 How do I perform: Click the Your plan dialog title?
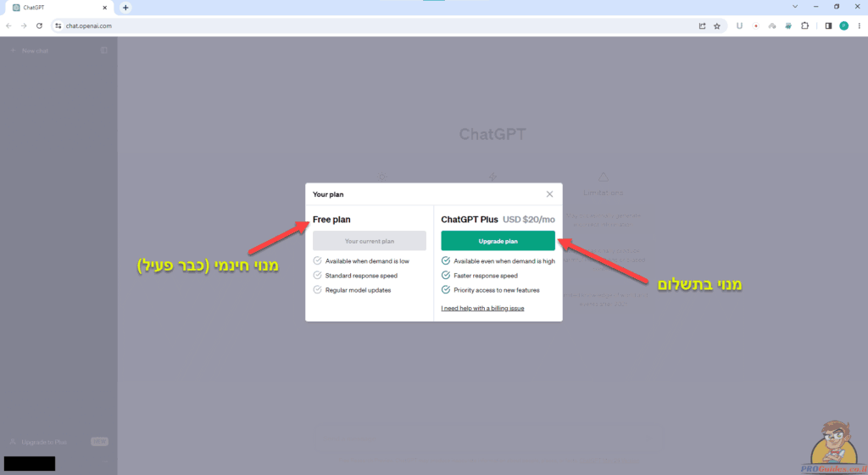328,194
